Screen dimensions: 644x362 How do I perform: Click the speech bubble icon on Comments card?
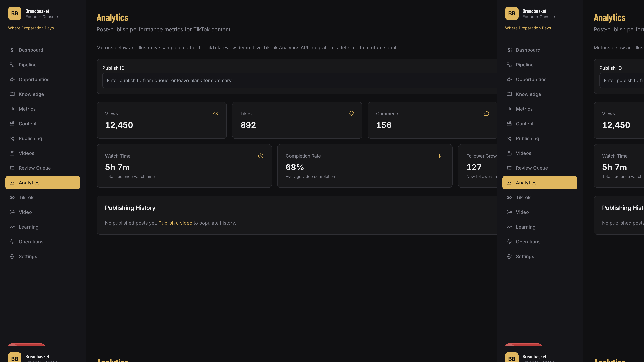487,114
